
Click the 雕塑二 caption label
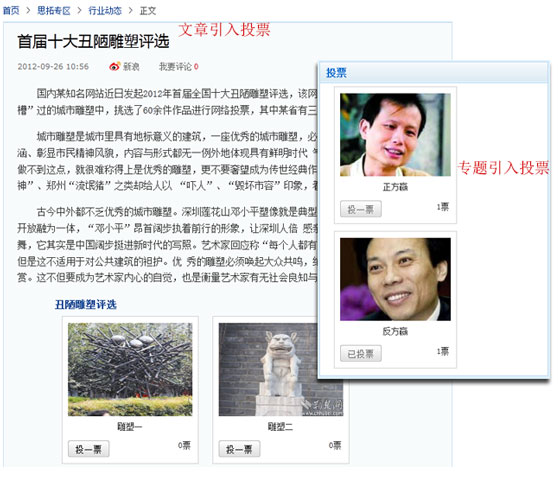pos(280,427)
